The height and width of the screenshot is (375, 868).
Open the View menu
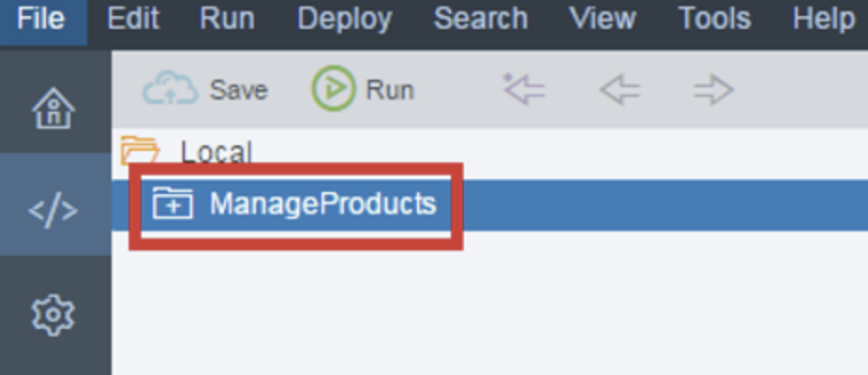[x=603, y=20]
